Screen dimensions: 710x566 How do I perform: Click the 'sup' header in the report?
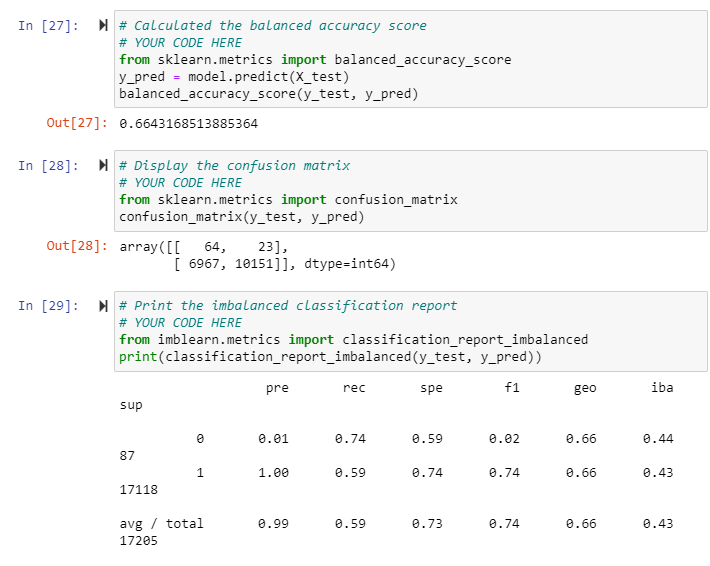[x=131, y=405]
